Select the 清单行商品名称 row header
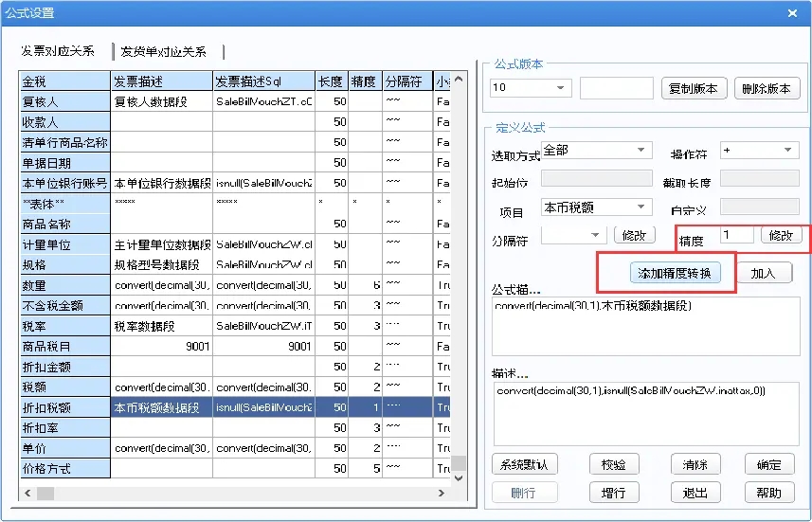The width and height of the screenshot is (812, 522). click(x=64, y=142)
